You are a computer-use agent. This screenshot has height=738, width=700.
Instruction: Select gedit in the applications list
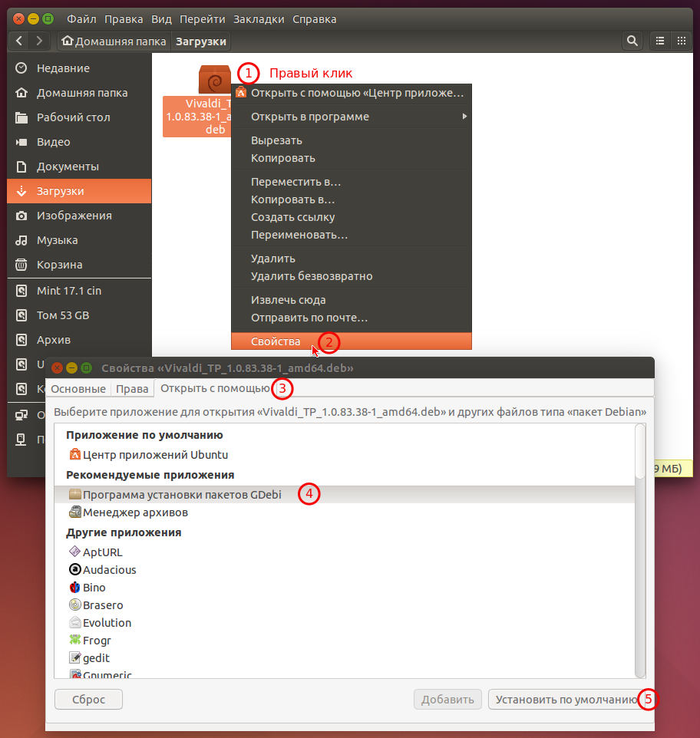pyautogui.click(x=345, y=658)
